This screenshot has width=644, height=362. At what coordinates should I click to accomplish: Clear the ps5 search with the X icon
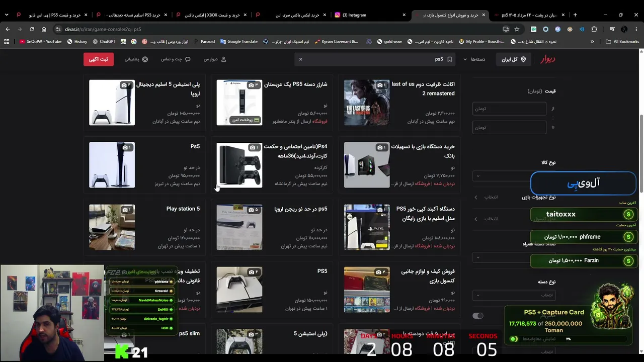(300, 59)
